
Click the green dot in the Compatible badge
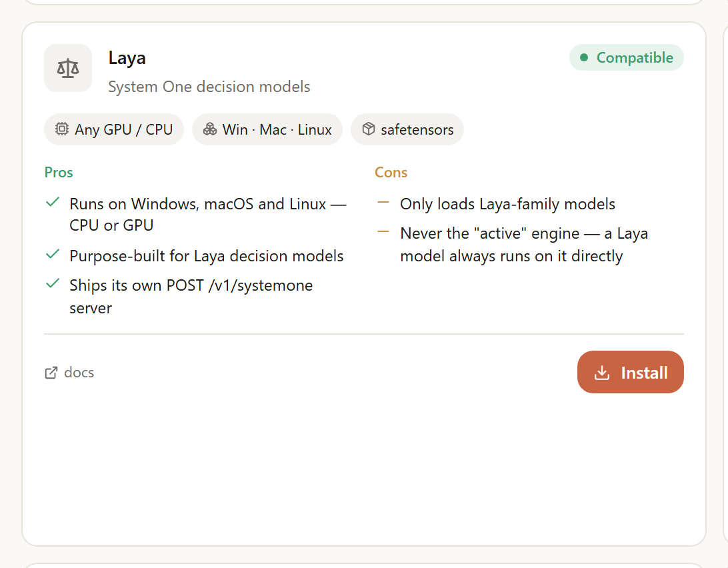pos(584,57)
